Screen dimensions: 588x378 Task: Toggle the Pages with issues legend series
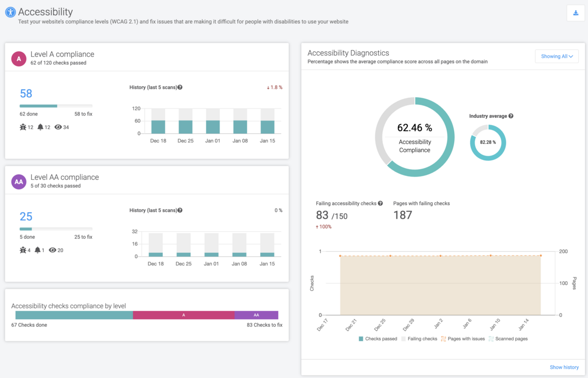467,339
